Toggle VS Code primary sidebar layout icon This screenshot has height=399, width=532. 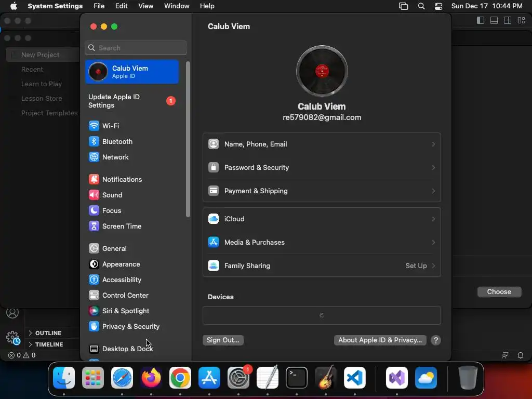point(481,21)
